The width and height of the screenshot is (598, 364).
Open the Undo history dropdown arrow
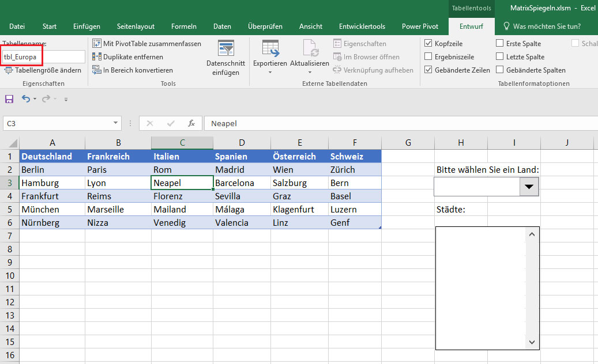pyautogui.click(x=35, y=99)
